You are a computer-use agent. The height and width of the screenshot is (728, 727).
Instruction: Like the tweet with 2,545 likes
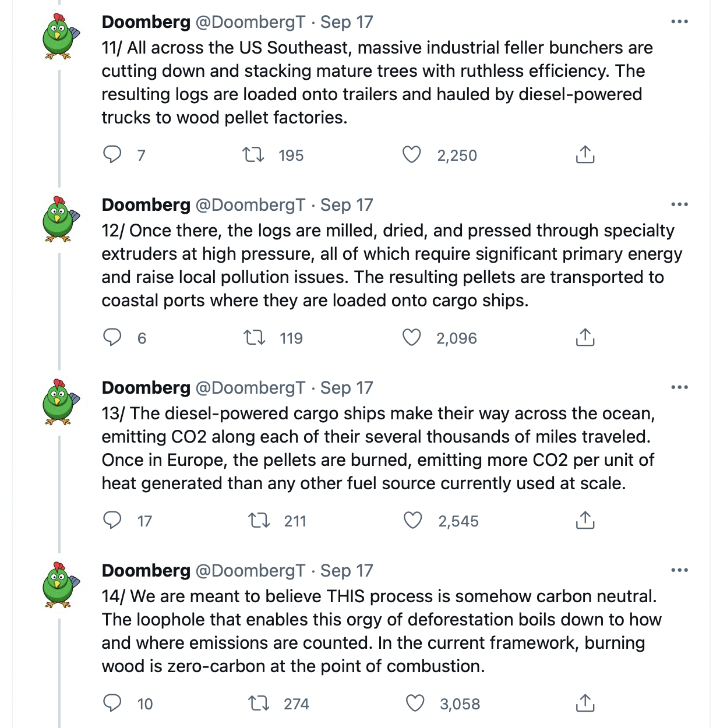413,521
